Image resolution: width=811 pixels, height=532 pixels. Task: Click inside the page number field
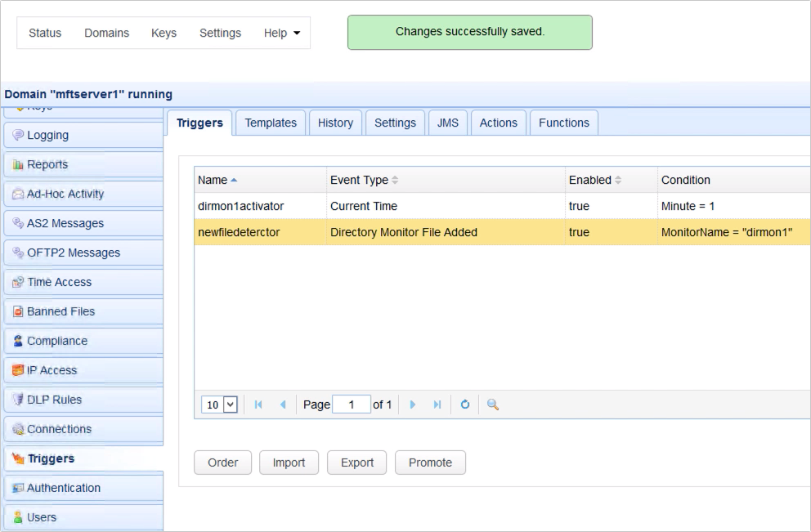(x=352, y=404)
